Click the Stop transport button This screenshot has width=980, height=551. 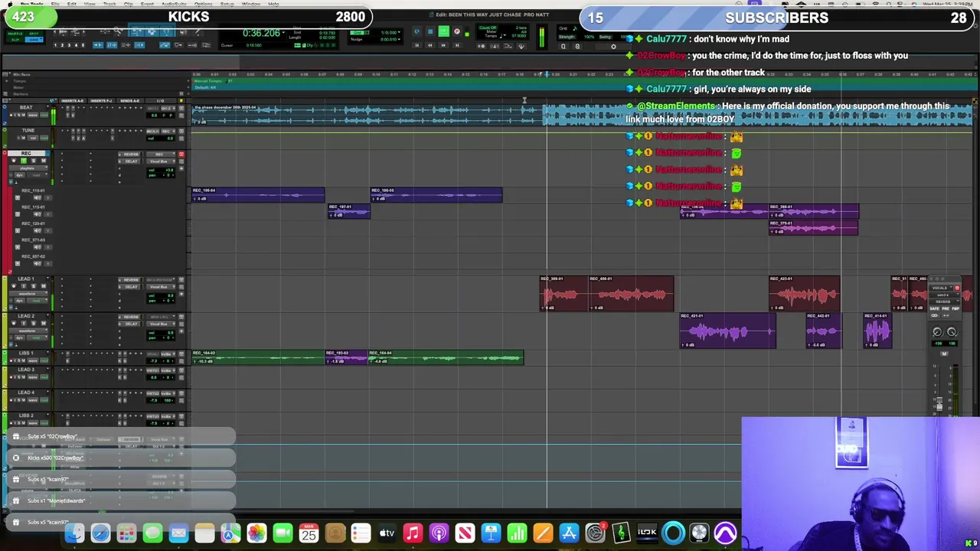pos(430,31)
